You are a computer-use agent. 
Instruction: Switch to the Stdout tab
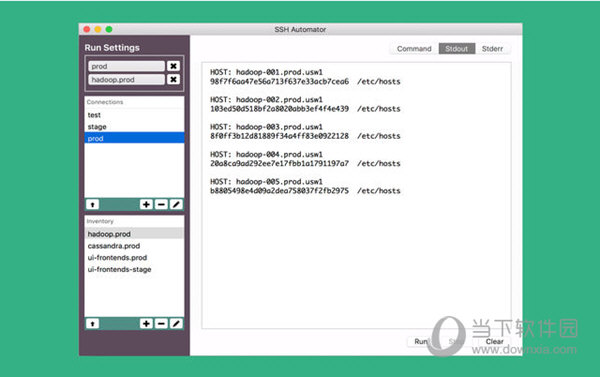click(x=457, y=49)
